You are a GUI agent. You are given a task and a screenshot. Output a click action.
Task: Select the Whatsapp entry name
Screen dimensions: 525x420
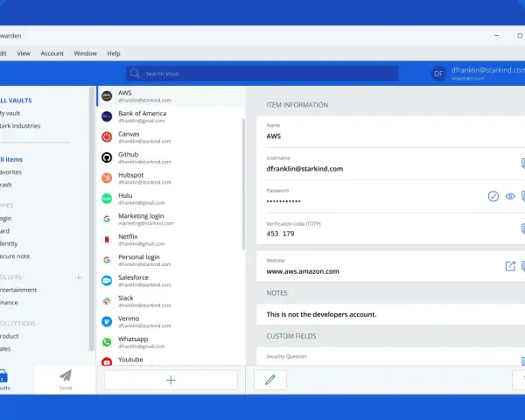coord(133,339)
